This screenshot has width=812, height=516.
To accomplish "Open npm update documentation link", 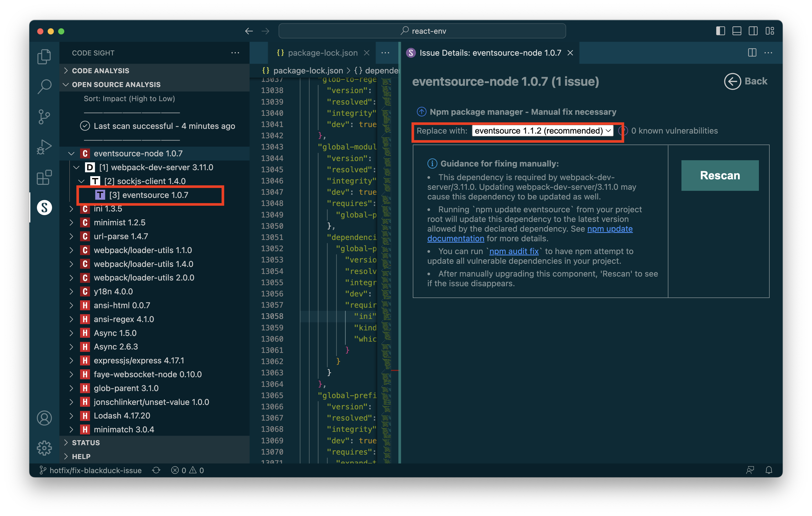I will [x=530, y=234].
